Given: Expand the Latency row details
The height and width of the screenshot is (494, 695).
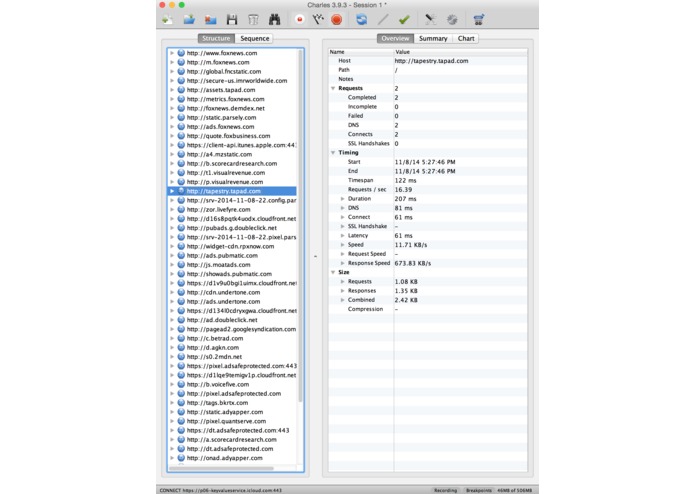Looking at the screenshot, I should click(343, 235).
